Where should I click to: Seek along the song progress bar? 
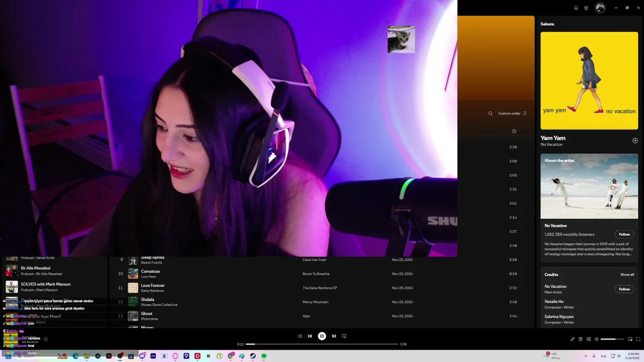[322, 344]
